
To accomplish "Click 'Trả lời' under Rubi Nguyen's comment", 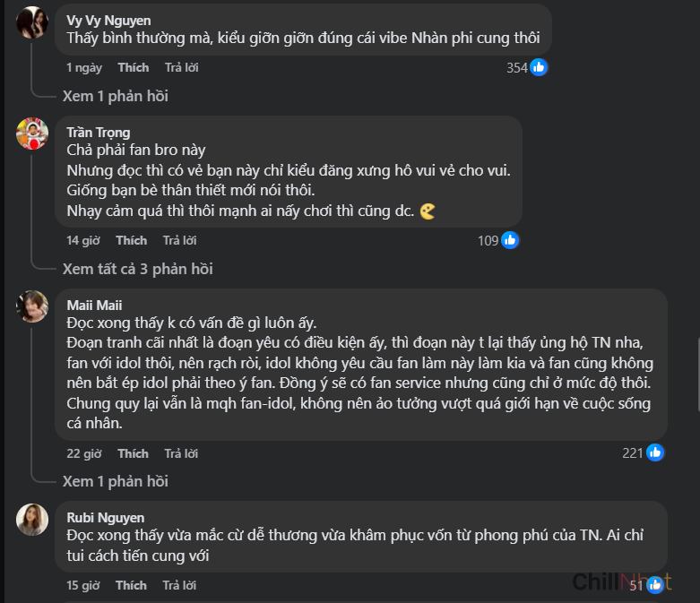I will click(x=180, y=585).
